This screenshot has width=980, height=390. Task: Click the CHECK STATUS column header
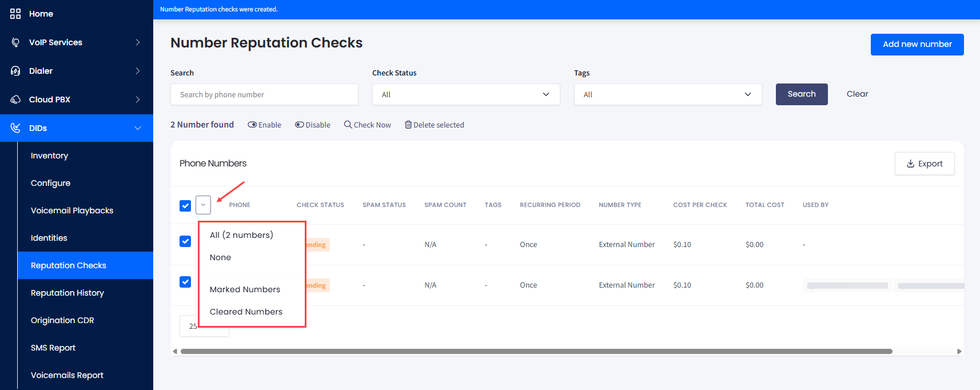(x=320, y=205)
